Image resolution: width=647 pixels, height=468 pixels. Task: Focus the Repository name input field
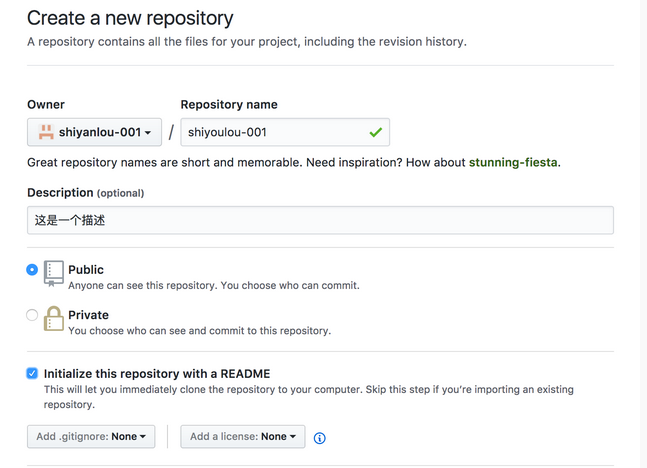(285, 132)
